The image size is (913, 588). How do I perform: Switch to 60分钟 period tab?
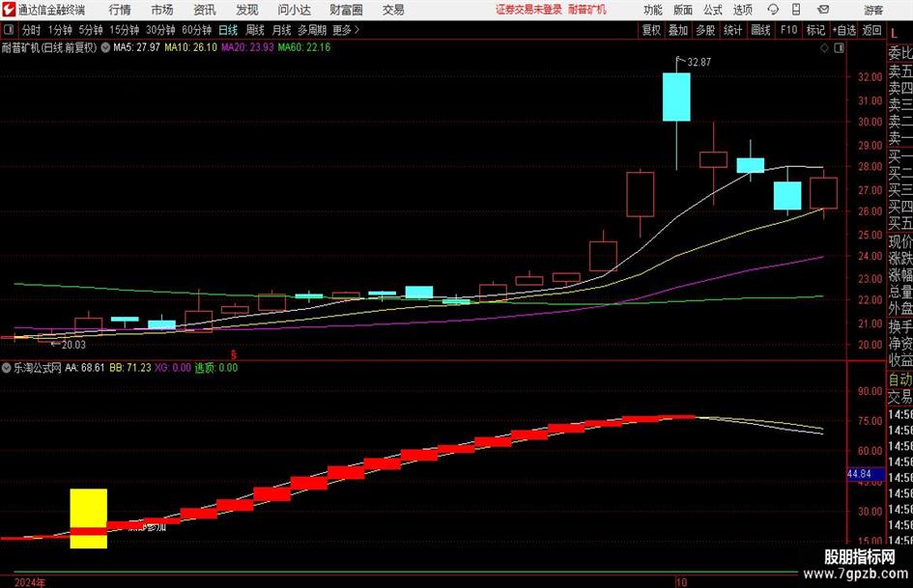197,30
